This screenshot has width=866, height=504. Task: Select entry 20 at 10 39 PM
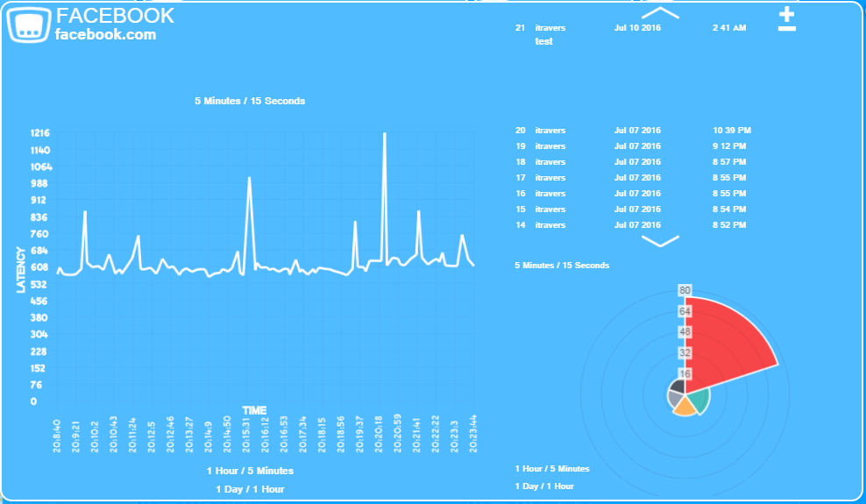point(633,131)
